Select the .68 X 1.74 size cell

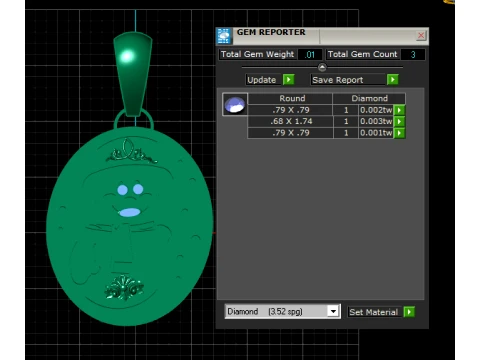pos(290,121)
